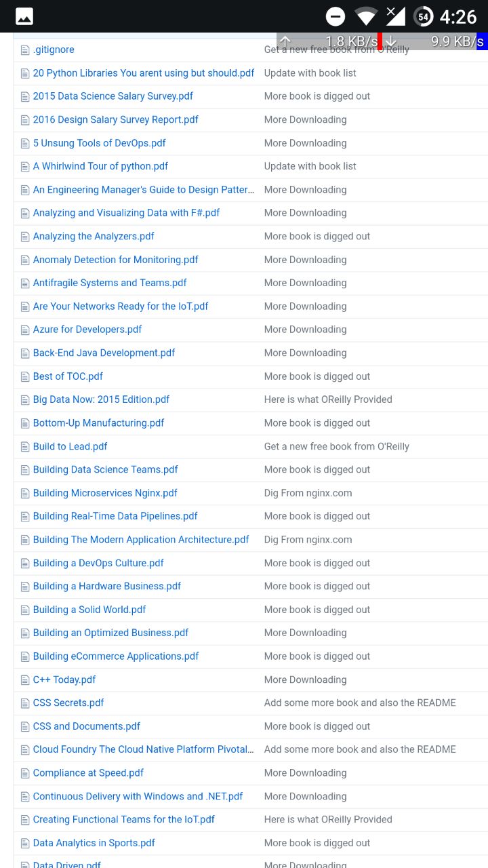Open the 'Dig From nginx.com' commit for Building Microservices
Screen dimensions: 488x868
coord(308,493)
